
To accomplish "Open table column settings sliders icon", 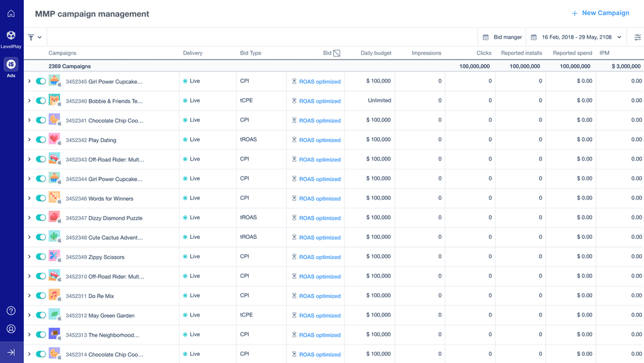I will tap(637, 37).
